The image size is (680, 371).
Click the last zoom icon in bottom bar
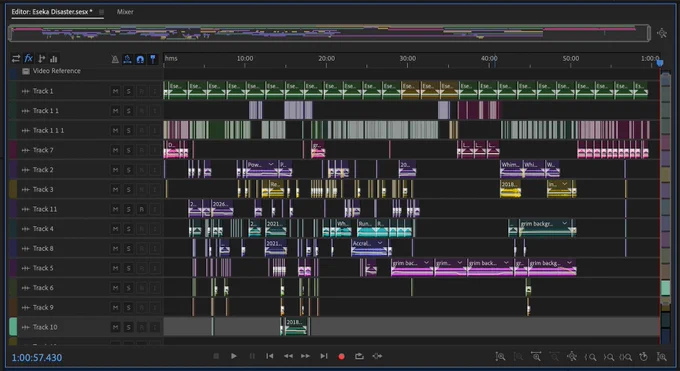coord(662,357)
